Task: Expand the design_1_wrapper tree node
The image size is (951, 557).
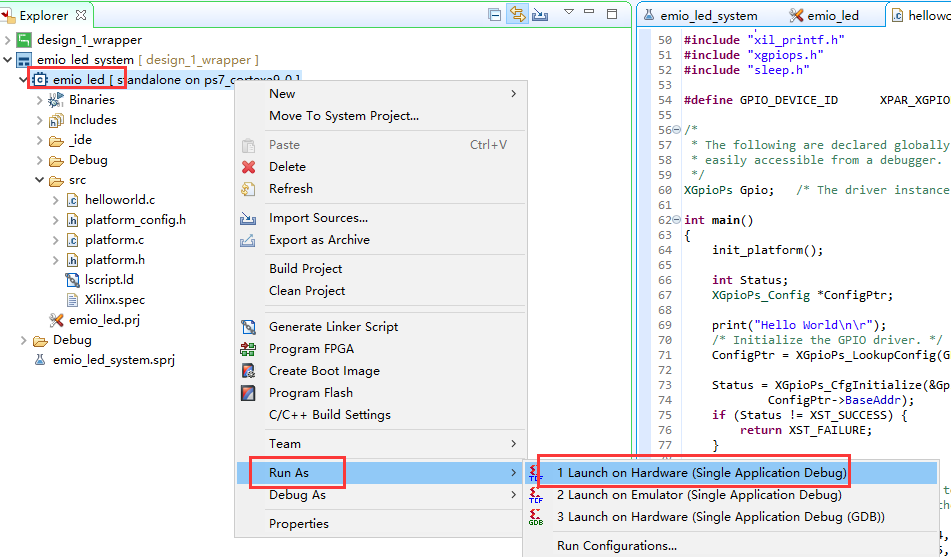Action: click(x=7, y=40)
